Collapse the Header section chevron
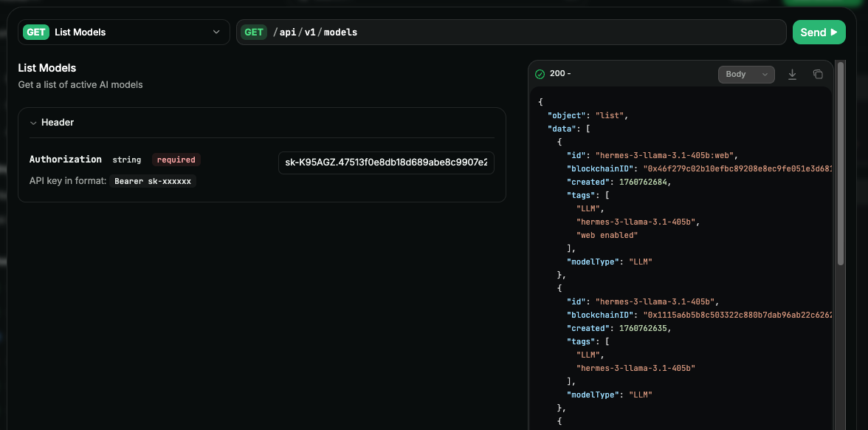 point(33,123)
